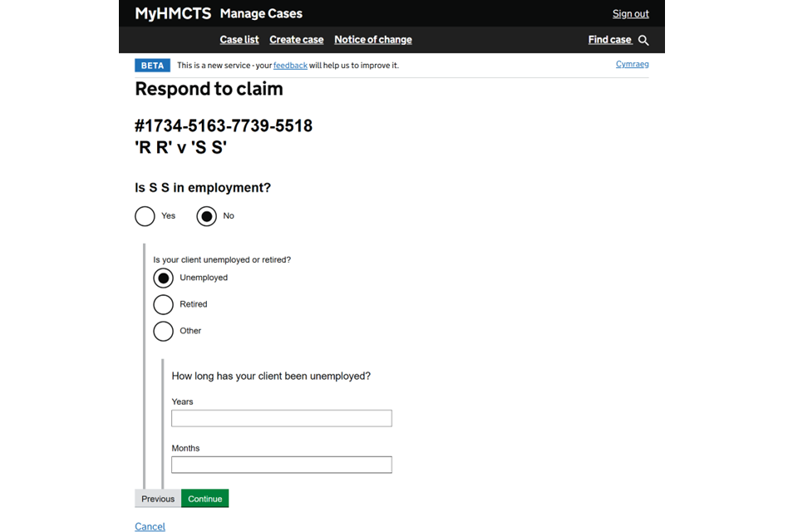Open the Create case menu item
This screenshot has height=532, width=798.
pos(296,40)
